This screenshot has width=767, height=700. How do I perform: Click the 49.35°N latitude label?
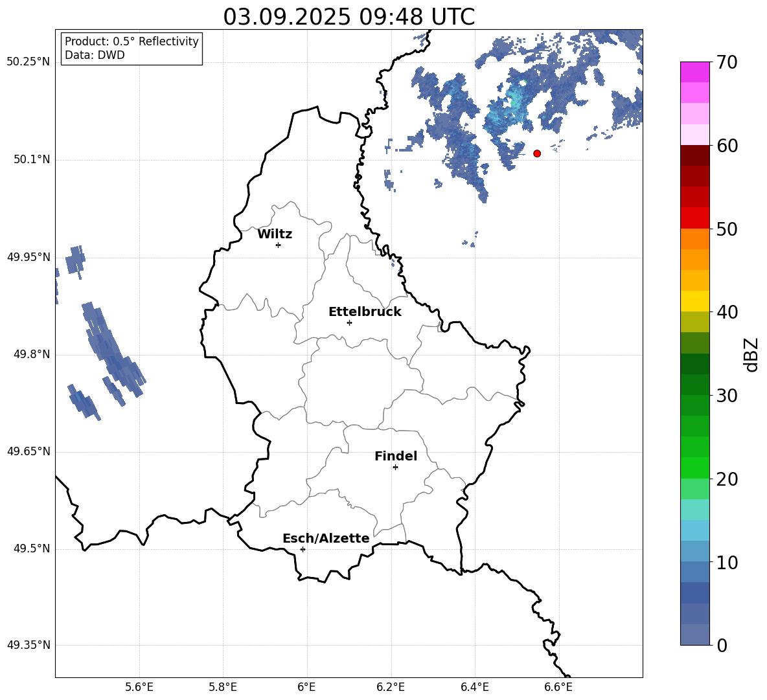point(29,645)
